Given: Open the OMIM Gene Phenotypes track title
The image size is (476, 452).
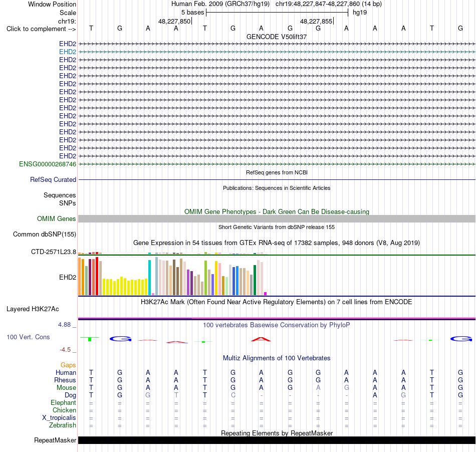Looking at the screenshot, I should tap(277, 211).
